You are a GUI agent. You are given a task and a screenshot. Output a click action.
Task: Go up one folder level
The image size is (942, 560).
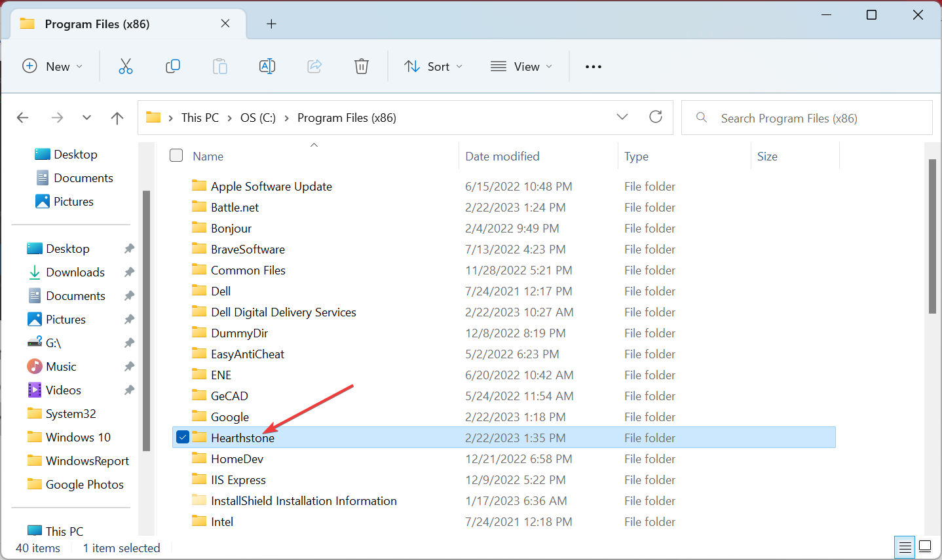point(117,118)
